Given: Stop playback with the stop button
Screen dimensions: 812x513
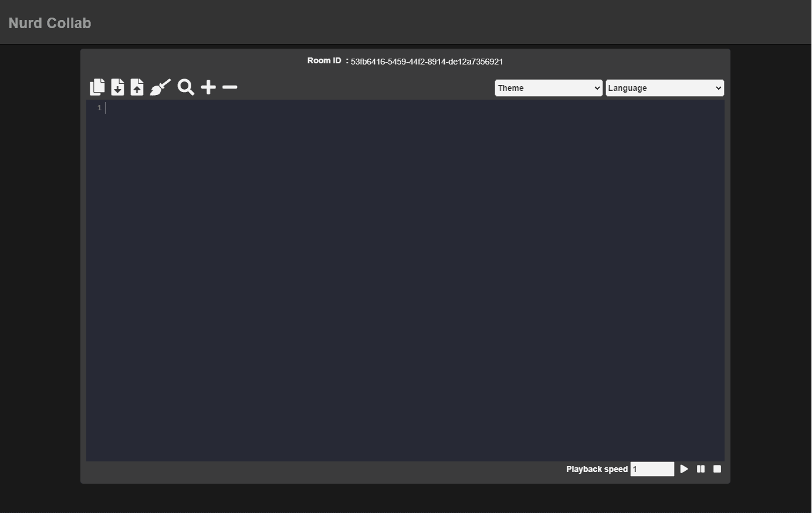Looking at the screenshot, I should click(717, 469).
